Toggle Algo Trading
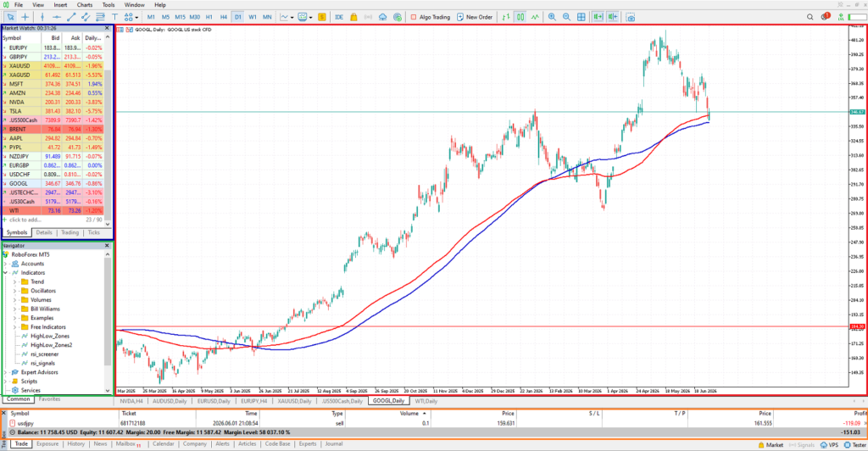Viewport: 868px width, 451px height. coord(430,17)
